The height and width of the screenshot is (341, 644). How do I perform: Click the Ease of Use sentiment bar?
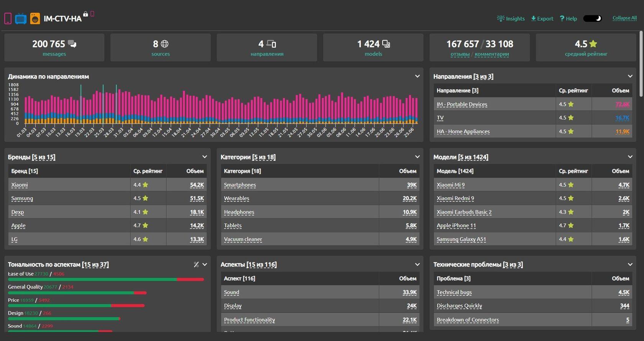click(106, 280)
